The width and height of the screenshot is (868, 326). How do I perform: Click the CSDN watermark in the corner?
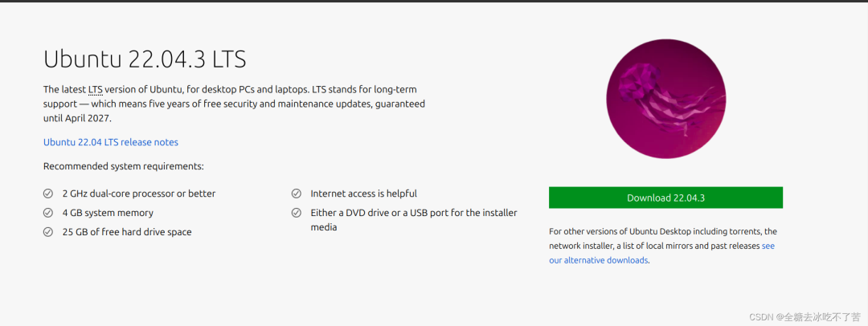click(805, 317)
